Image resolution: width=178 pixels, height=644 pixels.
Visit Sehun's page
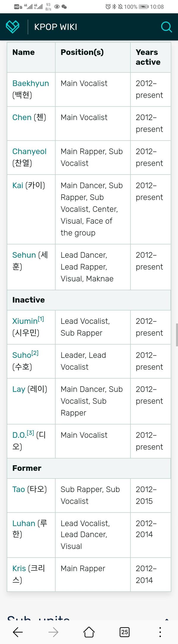click(x=24, y=255)
